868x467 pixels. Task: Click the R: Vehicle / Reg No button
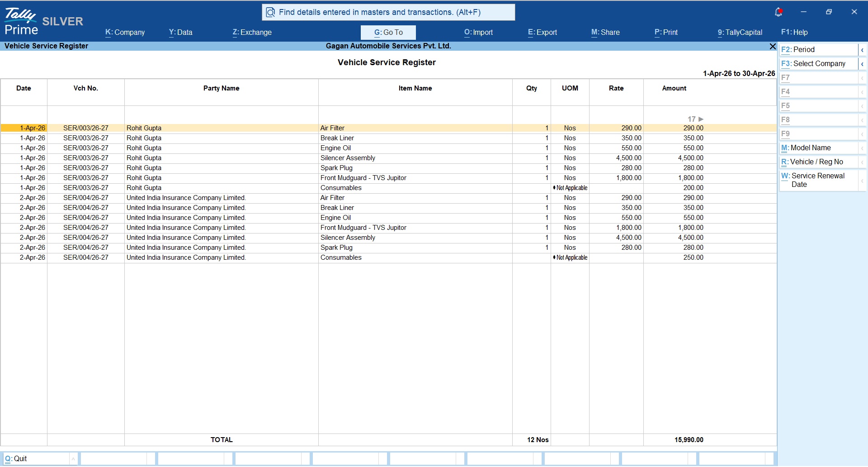tap(818, 162)
